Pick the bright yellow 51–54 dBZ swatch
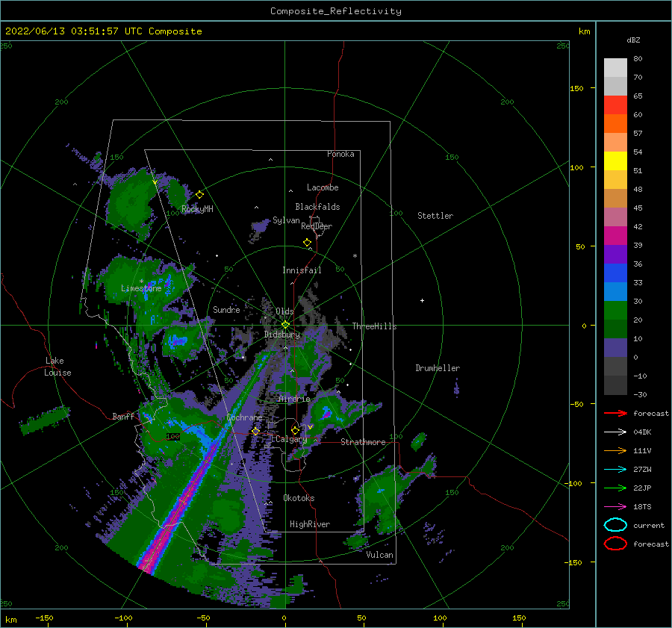The height and width of the screenshot is (628, 672). pyautogui.click(x=615, y=161)
